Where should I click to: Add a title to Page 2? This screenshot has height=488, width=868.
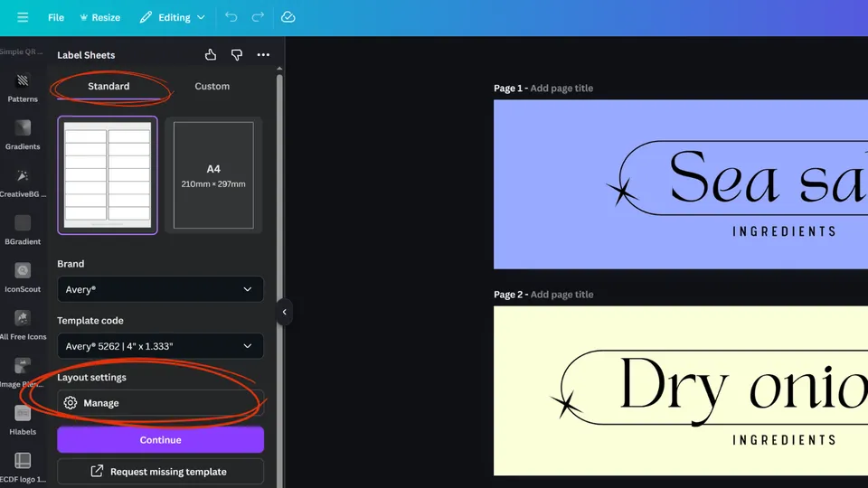point(561,295)
